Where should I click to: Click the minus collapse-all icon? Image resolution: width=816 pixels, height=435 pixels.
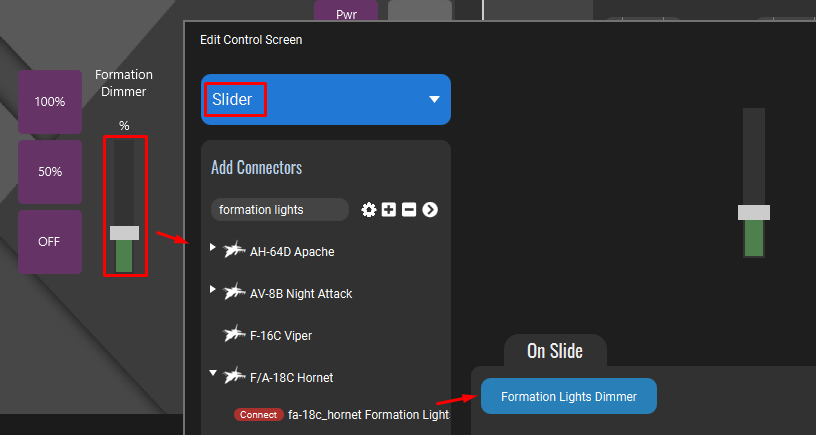coord(409,210)
